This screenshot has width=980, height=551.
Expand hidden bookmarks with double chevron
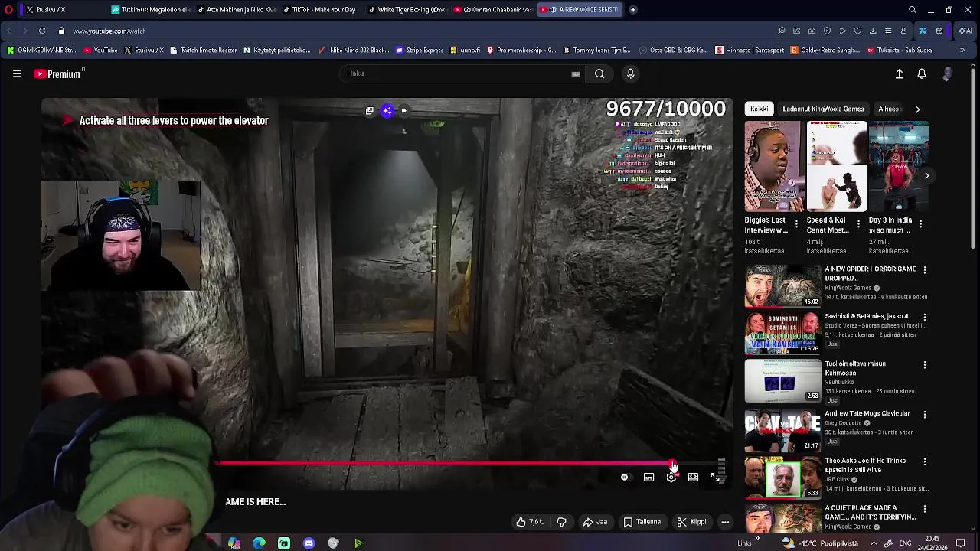click(962, 51)
